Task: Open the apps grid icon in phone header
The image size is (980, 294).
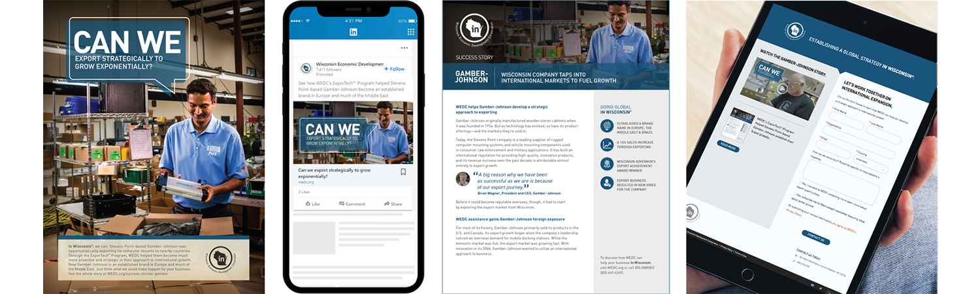Action: tap(411, 32)
